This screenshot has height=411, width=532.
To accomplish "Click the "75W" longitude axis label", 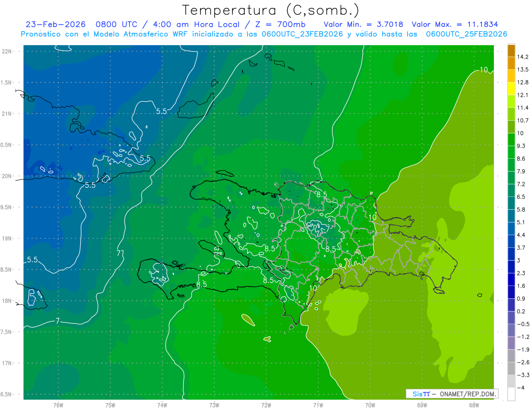I will [110, 405].
